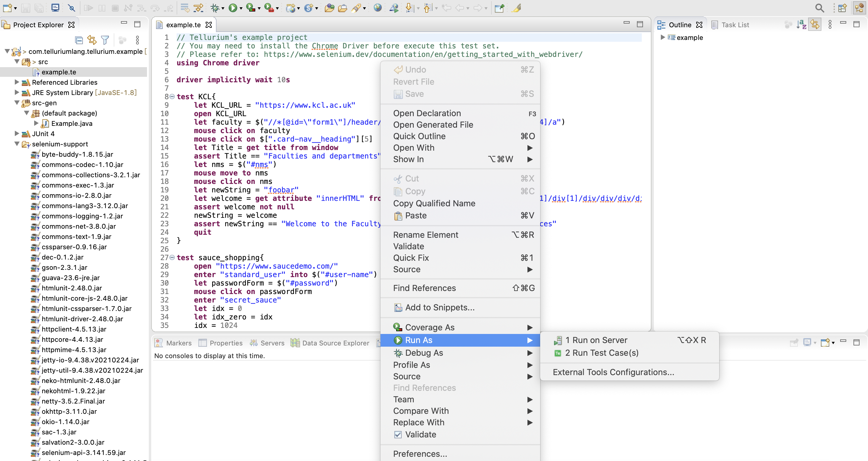Open the Debug As submenu
Screen dimensions: 868x461
(423, 352)
